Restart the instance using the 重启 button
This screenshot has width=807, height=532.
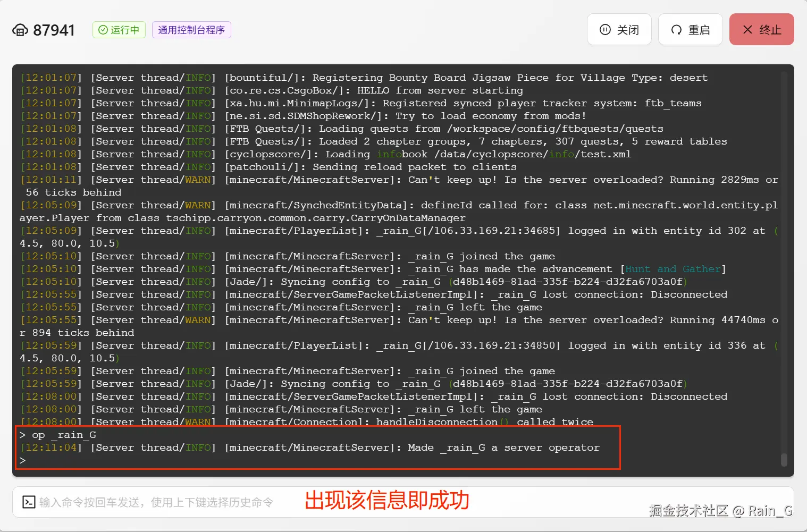pos(690,29)
